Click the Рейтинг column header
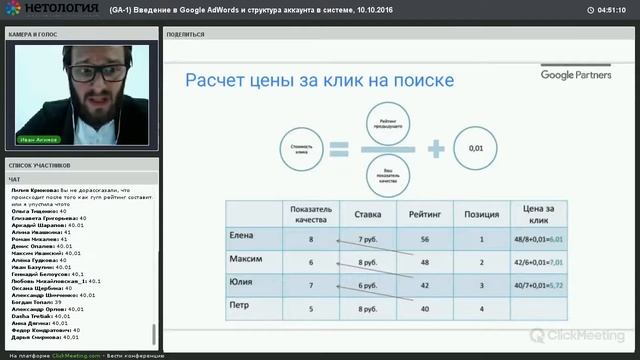This screenshot has height=360, width=640. (x=425, y=214)
